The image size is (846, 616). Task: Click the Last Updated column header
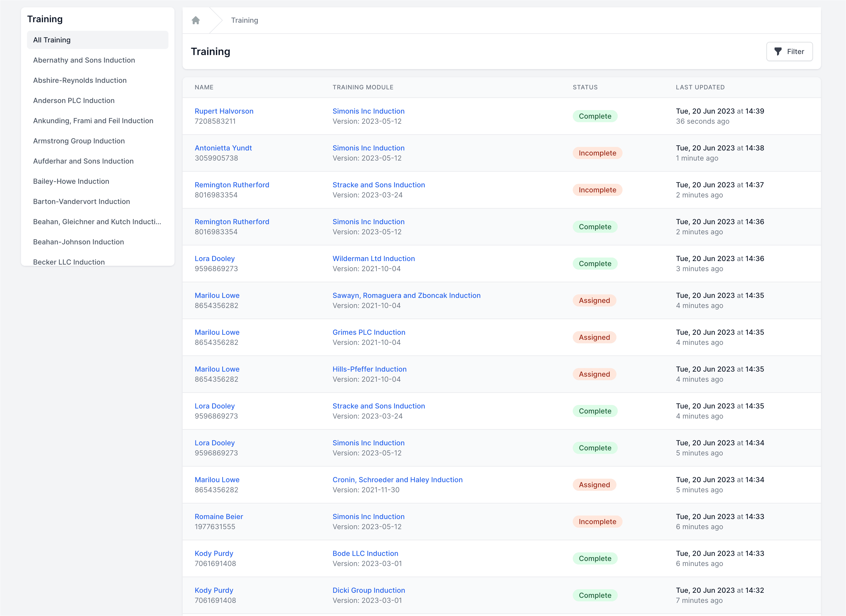tap(700, 87)
